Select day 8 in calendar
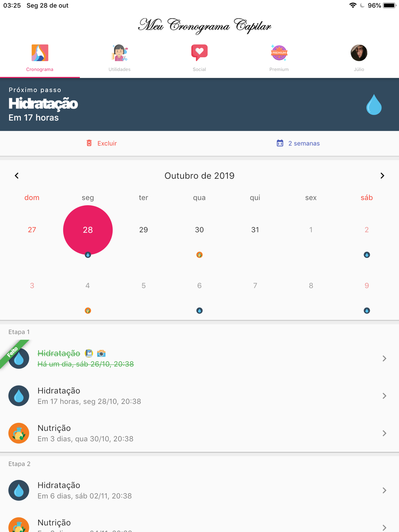The height and width of the screenshot is (532, 399). (311, 286)
